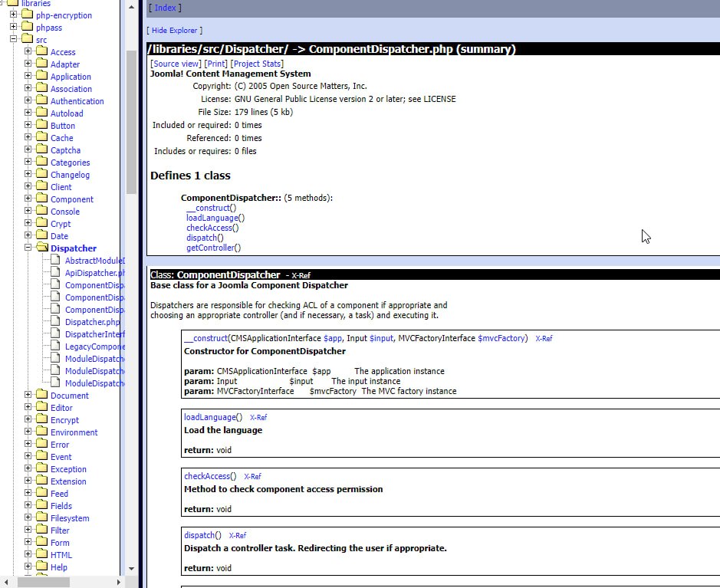Expand the Extension folder node
Viewport: 720px width, 588px height.
point(28,481)
